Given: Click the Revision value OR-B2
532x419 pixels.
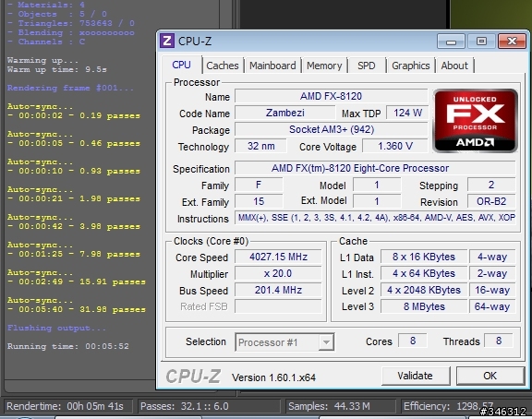Looking at the screenshot, I should tap(491, 201).
